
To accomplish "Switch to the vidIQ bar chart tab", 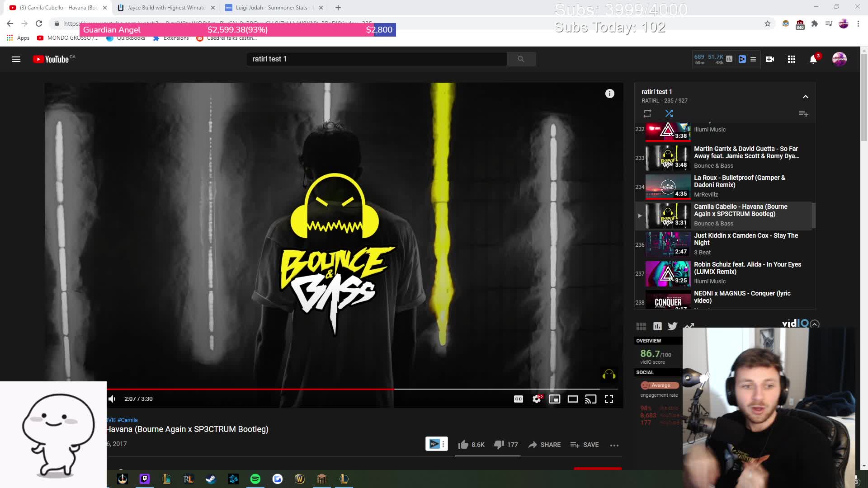I will pyautogui.click(x=657, y=326).
